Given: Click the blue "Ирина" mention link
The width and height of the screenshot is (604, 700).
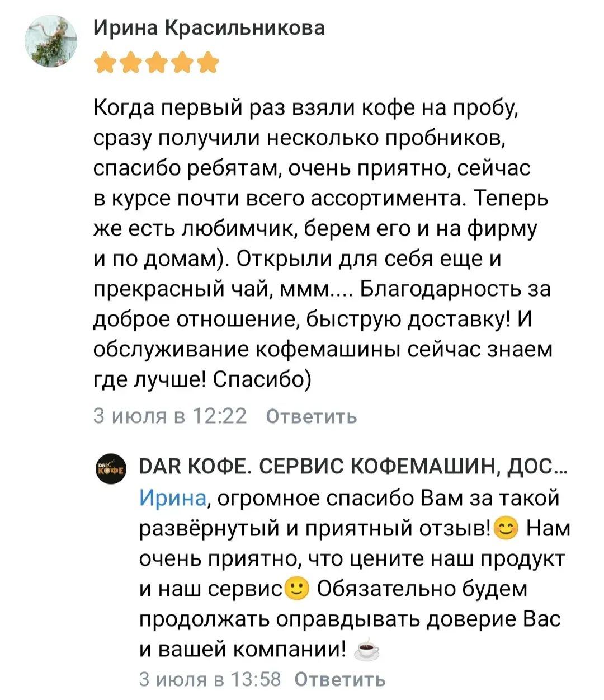Looking at the screenshot, I should [172, 497].
